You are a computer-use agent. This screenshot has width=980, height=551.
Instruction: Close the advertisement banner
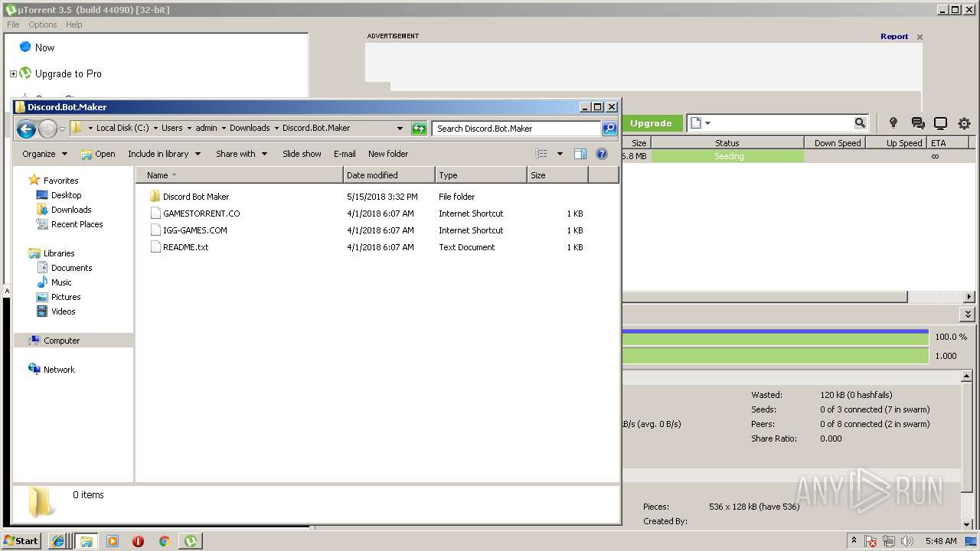(920, 37)
